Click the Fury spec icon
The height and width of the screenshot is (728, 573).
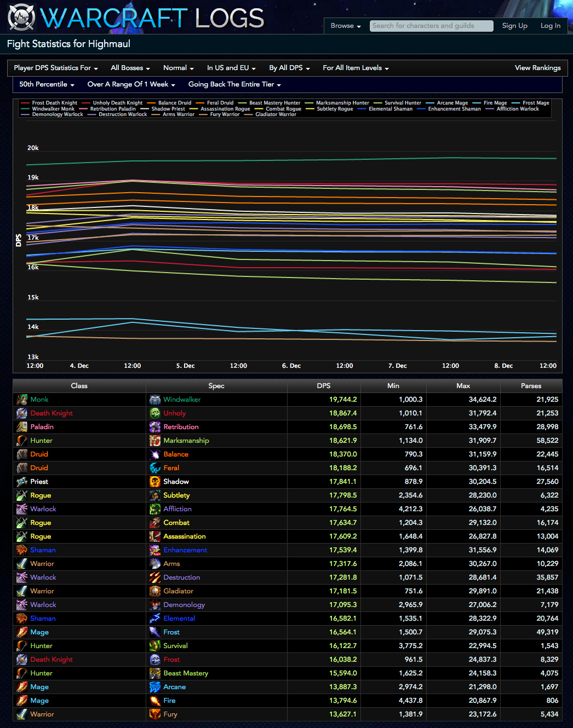coord(155,714)
